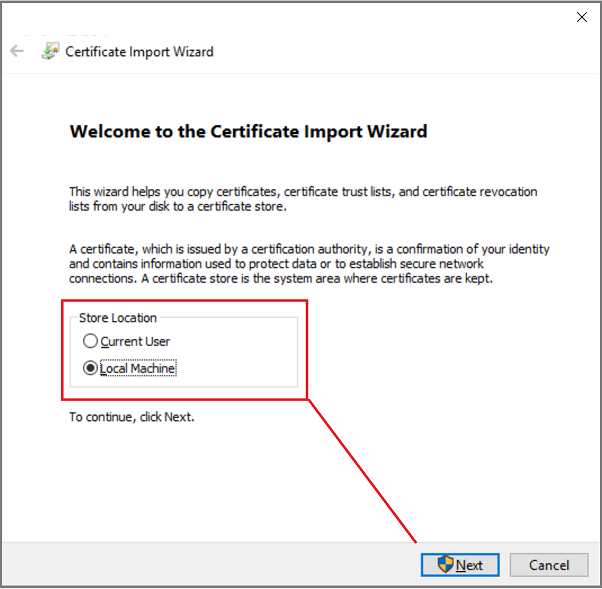Screen dimensions: 602x589
Task: Click the 'To continue, click Next.' text
Action: tap(132, 417)
